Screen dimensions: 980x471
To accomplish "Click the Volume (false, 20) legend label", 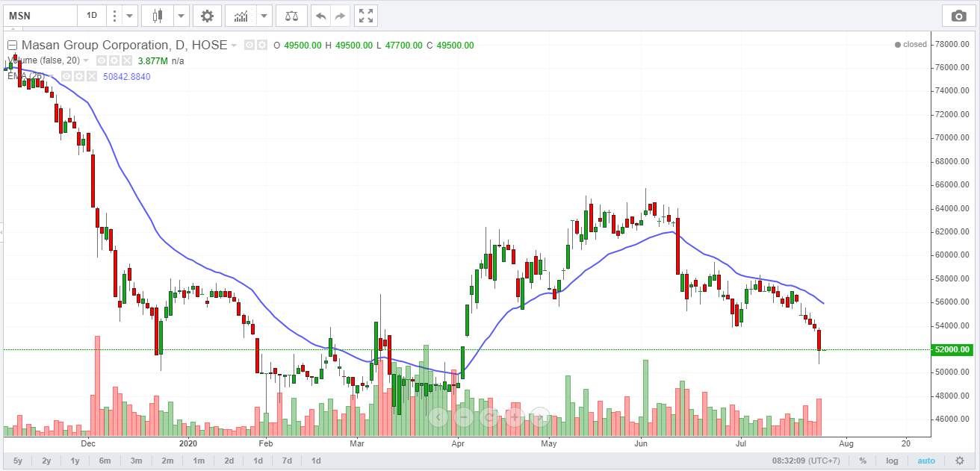I will tap(45, 60).
